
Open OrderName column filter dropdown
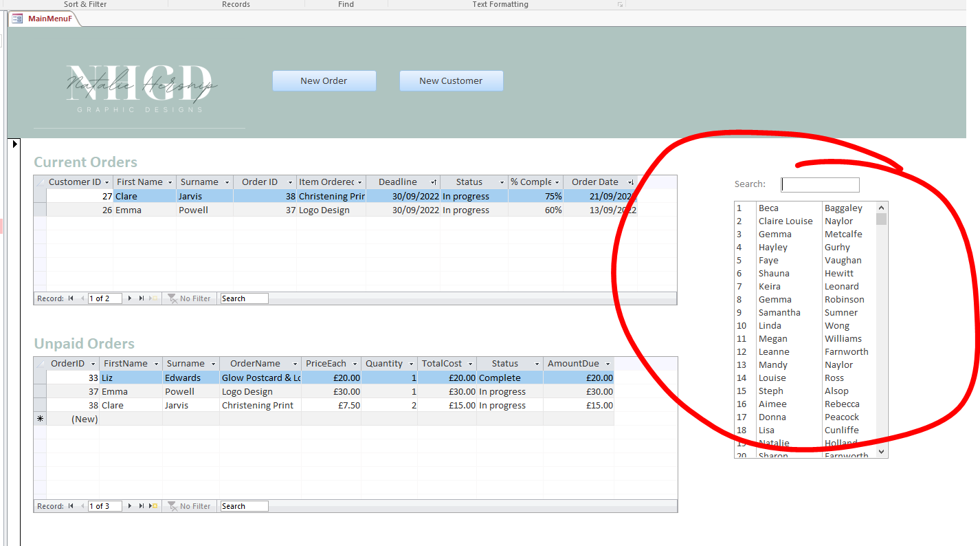click(x=294, y=364)
